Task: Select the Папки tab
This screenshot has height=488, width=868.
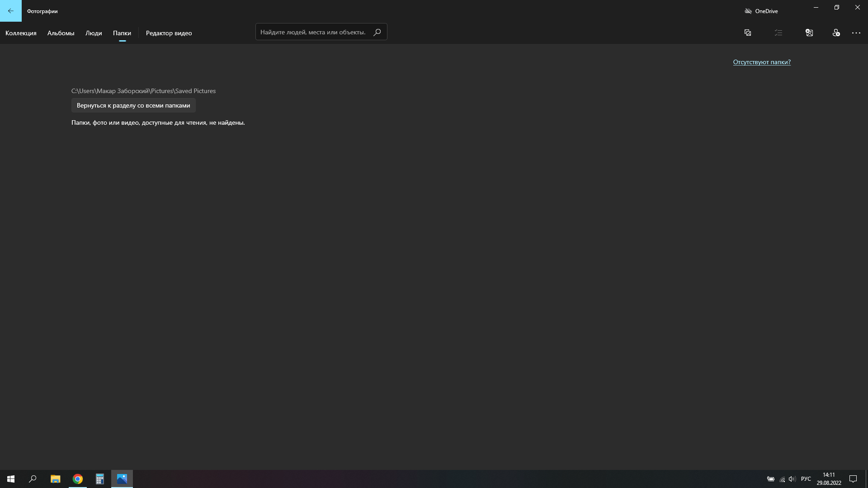Action: 122,33
